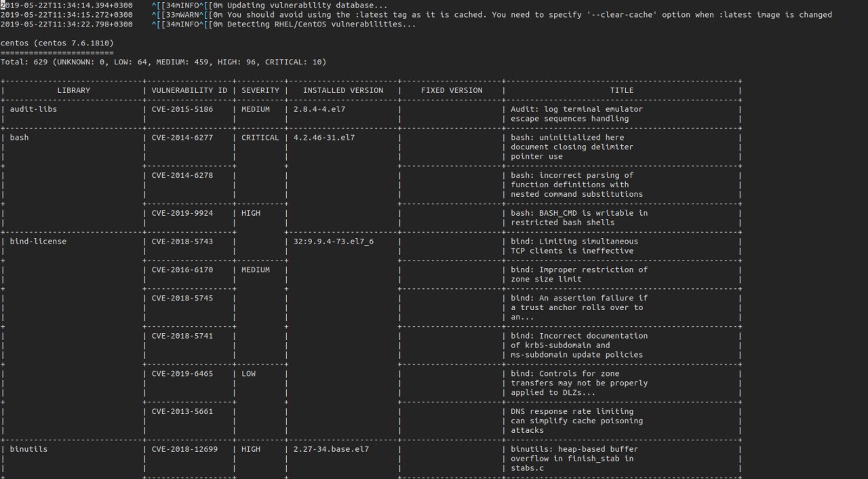The width and height of the screenshot is (868, 479).
Task: Click HIGH severity in binutils row
Action: 250,449
